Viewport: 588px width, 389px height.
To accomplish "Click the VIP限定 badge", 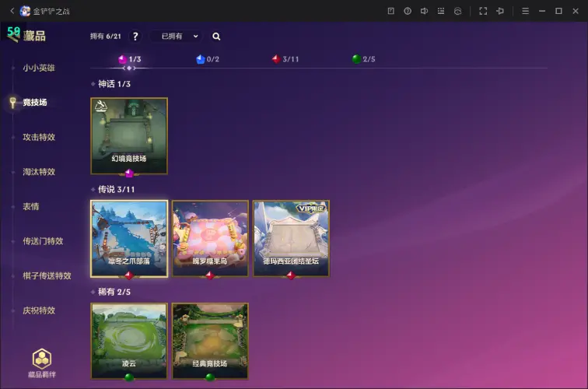I will [x=311, y=209].
